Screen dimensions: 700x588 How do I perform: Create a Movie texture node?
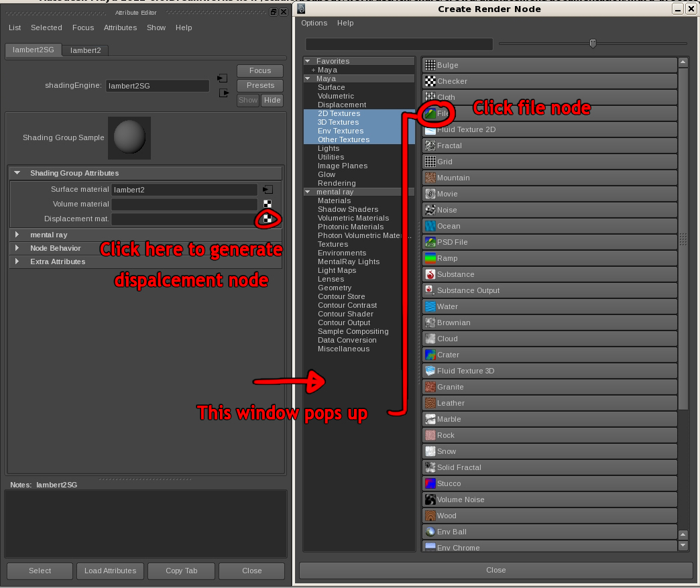point(550,194)
